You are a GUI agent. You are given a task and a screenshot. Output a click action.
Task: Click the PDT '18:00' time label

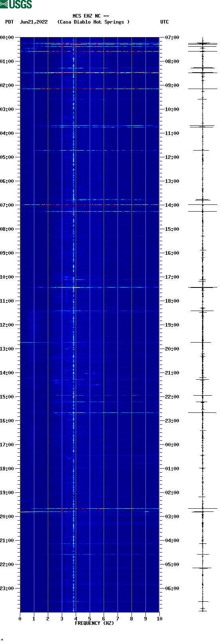pyautogui.click(x=7, y=469)
